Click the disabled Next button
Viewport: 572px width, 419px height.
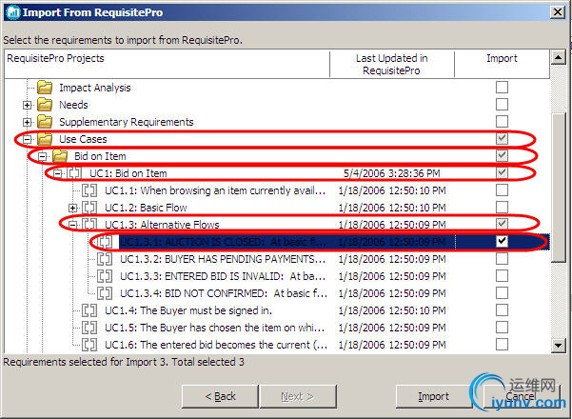(x=298, y=396)
